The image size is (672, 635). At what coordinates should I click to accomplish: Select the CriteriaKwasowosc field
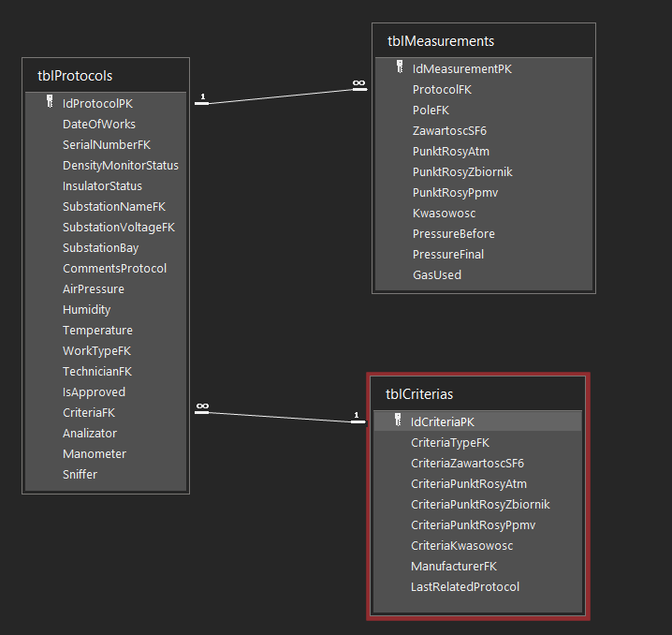click(x=462, y=545)
